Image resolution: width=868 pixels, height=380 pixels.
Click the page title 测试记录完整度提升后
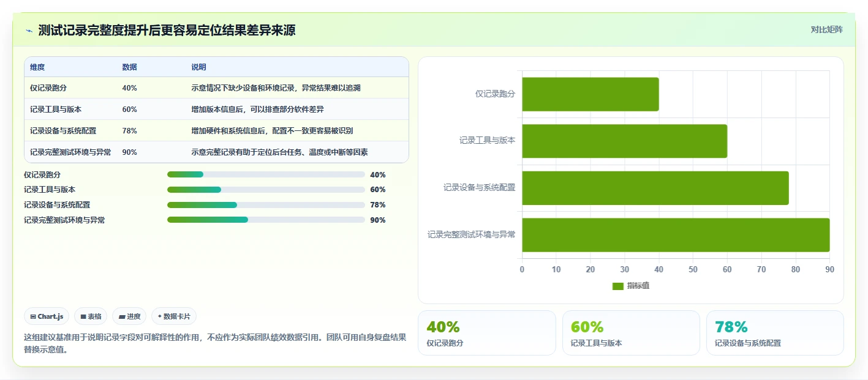[x=167, y=30]
